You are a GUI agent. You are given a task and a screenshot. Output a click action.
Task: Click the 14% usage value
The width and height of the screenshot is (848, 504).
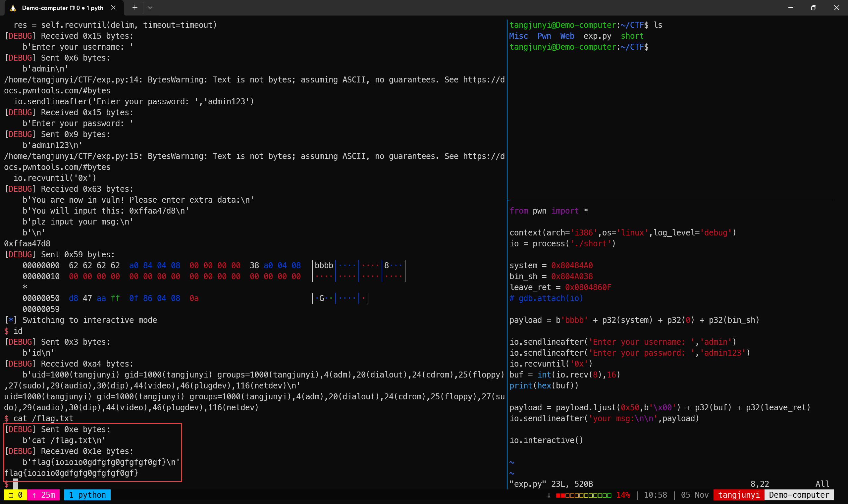623,495
